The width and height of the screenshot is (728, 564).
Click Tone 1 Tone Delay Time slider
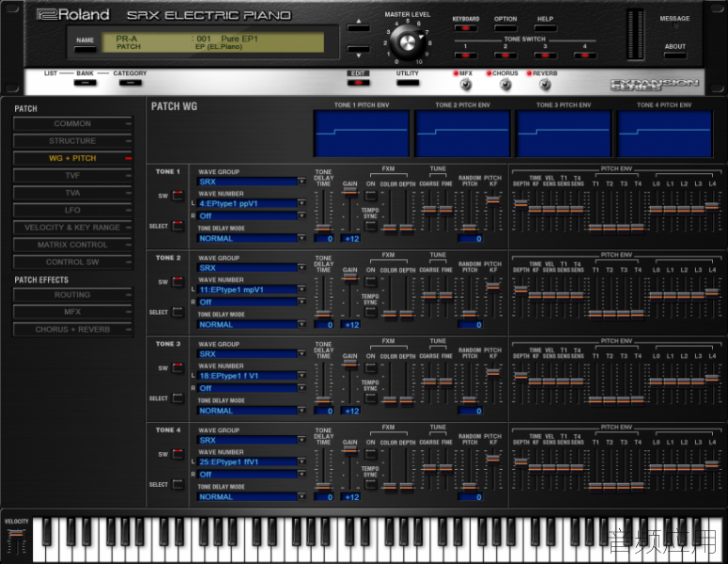click(x=323, y=227)
